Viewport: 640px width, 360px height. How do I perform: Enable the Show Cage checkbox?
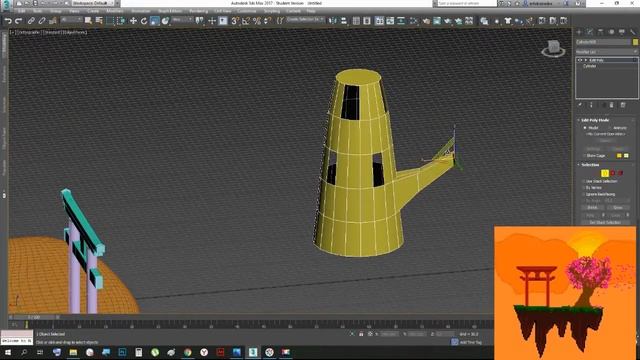click(x=584, y=156)
